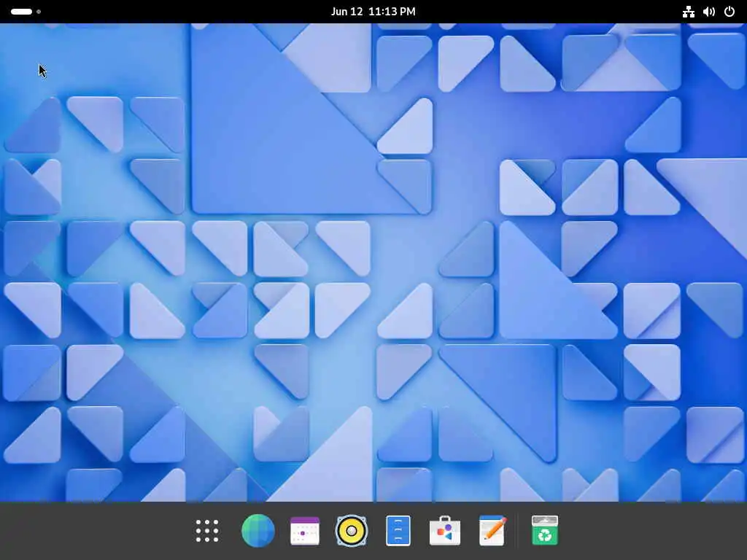The height and width of the screenshot is (560, 747).
Task: Open the Software store bag icon
Action: [445, 531]
